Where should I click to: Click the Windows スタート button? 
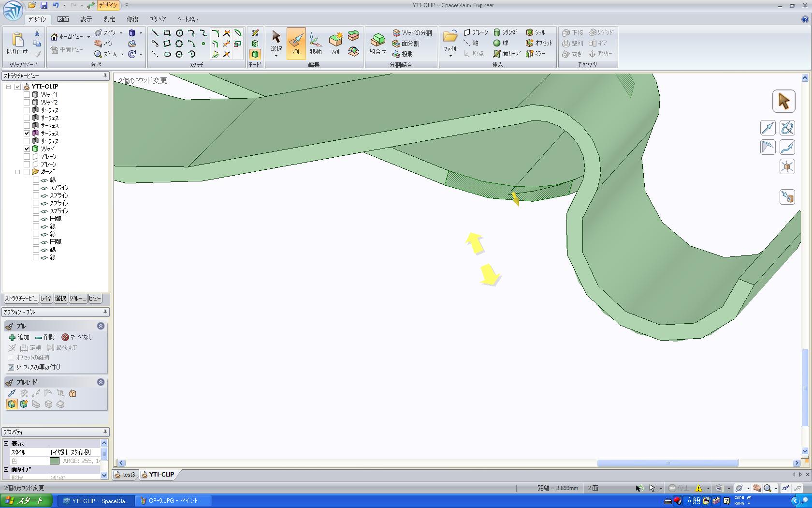pyautogui.click(x=26, y=501)
